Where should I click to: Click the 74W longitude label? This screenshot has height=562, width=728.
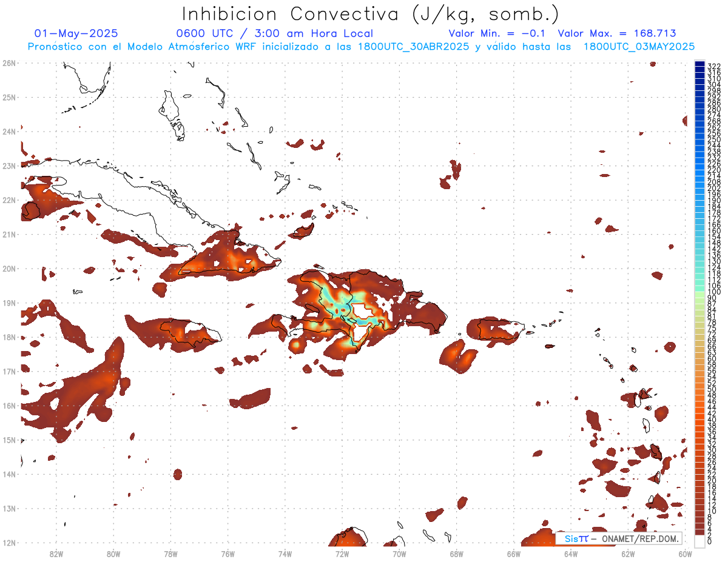[285, 554]
